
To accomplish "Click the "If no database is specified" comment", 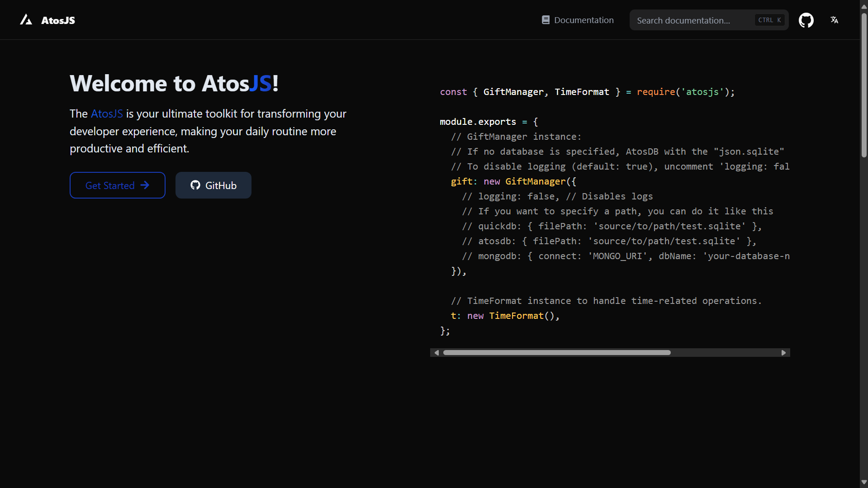I will click(x=617, y=152).
